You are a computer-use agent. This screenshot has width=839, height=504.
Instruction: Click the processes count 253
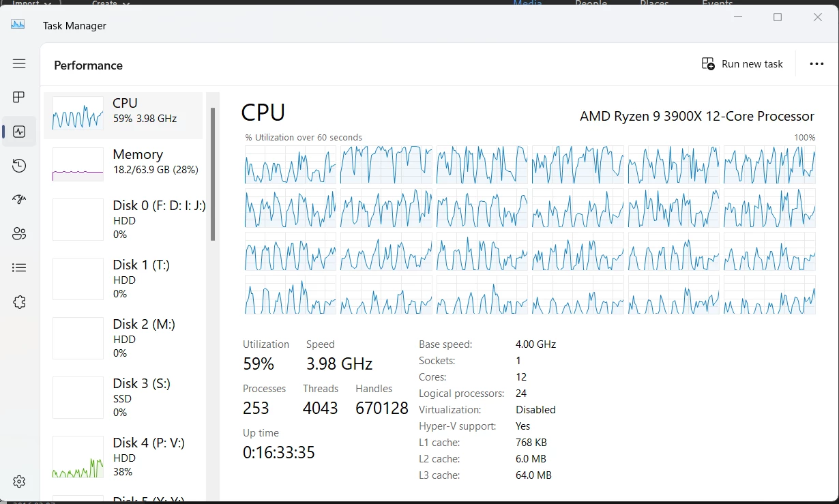(x=256, y=409)
